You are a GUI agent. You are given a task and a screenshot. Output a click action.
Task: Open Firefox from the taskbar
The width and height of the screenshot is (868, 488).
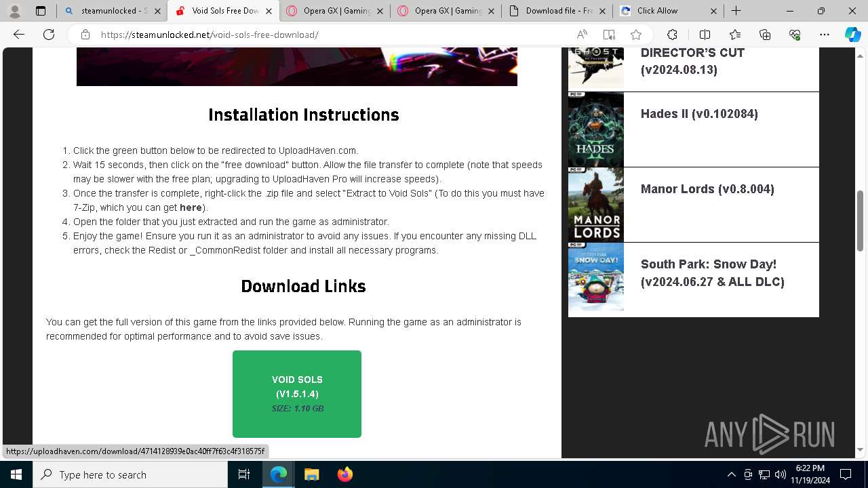point(344,474)
